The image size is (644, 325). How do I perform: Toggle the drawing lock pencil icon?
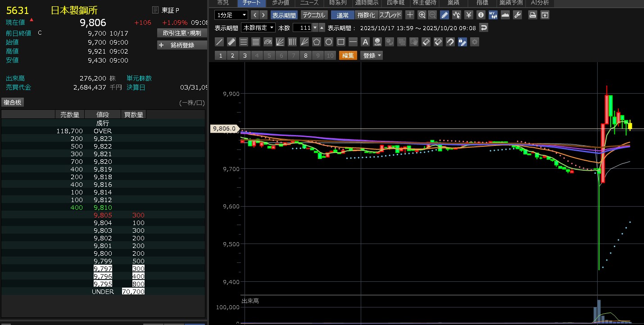tap(462, 42)
